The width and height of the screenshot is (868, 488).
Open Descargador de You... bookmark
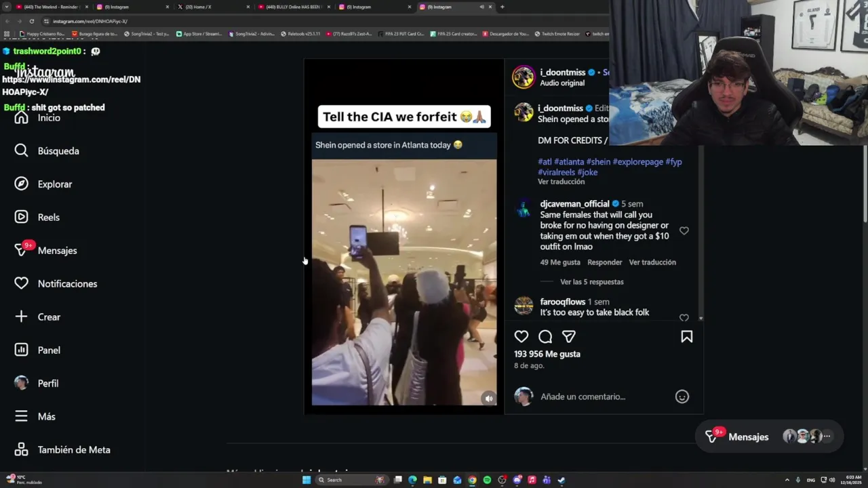coord(505,33)
